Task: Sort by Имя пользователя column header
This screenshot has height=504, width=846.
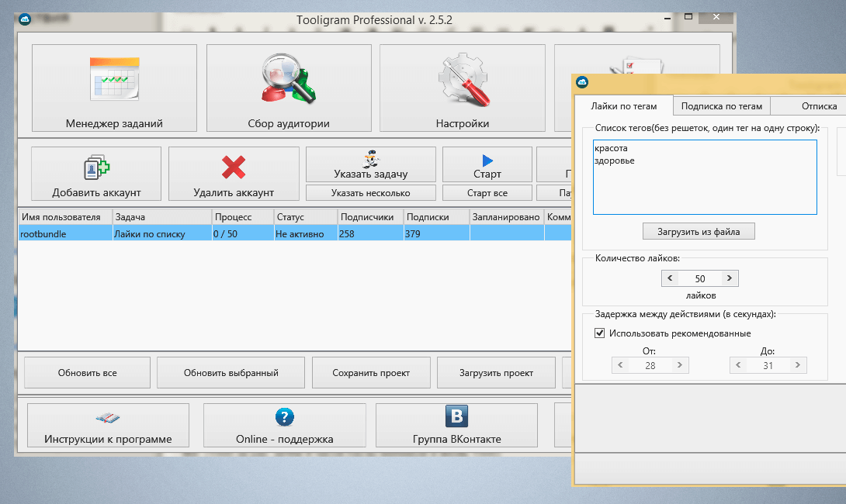Action: click(65, 216)
